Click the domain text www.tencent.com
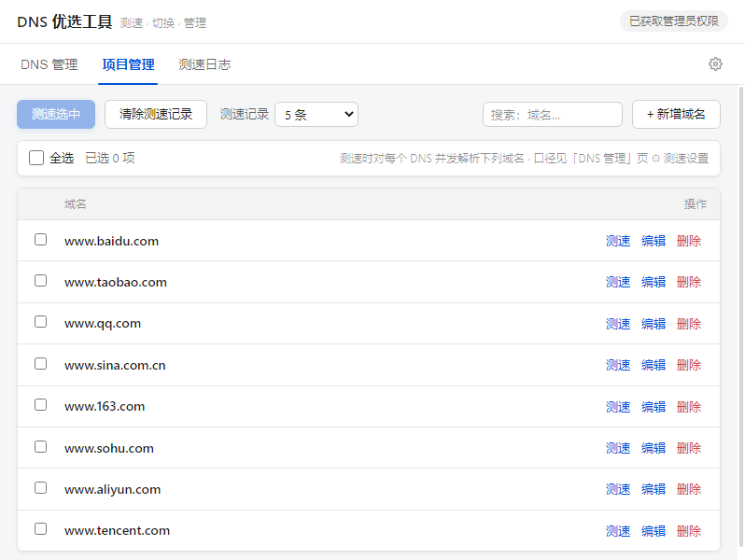The image size is (745, 560). coord(118,530)
